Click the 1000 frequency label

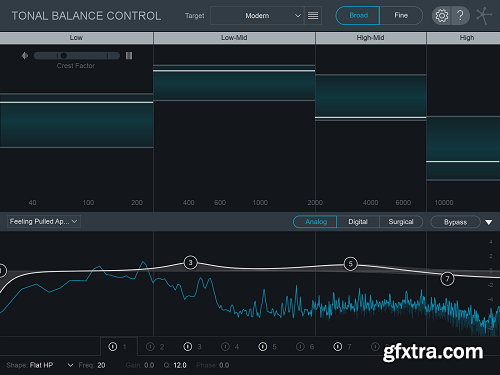pyautogui.click(x=260, y=203)
